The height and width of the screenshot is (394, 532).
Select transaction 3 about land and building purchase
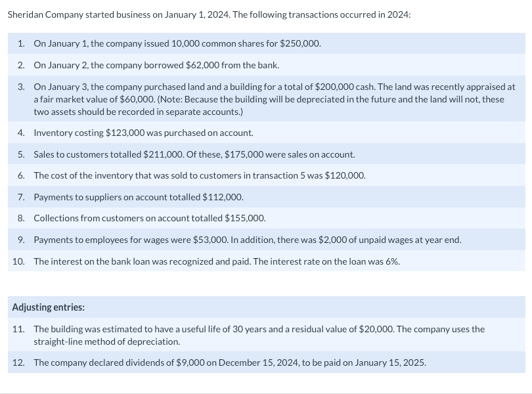[x=267, y=98]
